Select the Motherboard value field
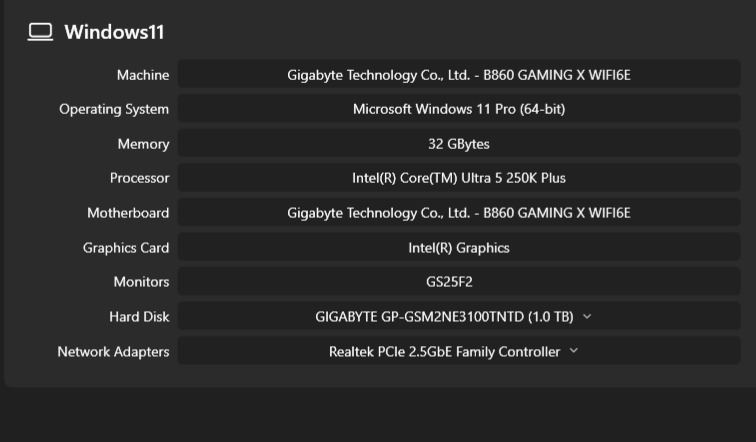The width and height of the screenshot is (756, 442). 459,213
